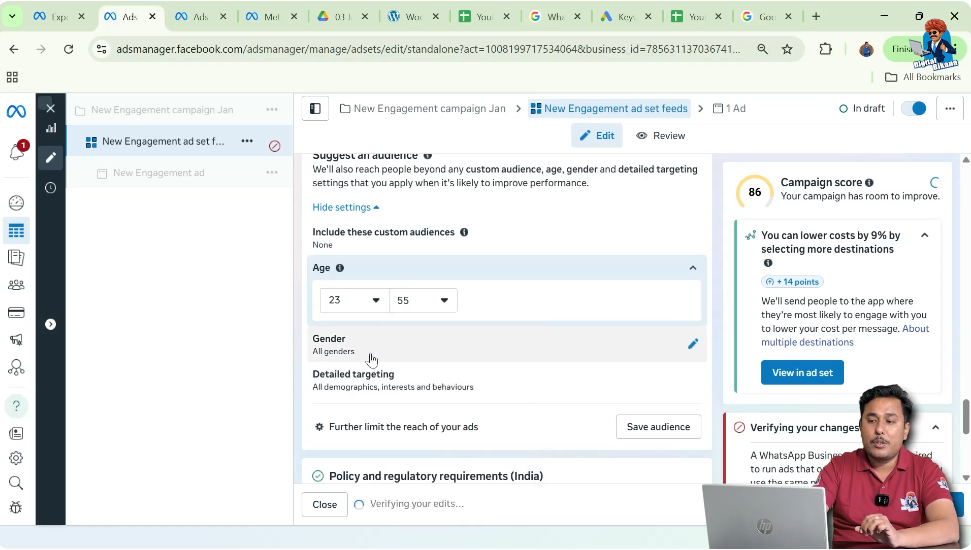Open the maximum age 55 dropdown
971x550 pixels.
click(x=423, y=300)
